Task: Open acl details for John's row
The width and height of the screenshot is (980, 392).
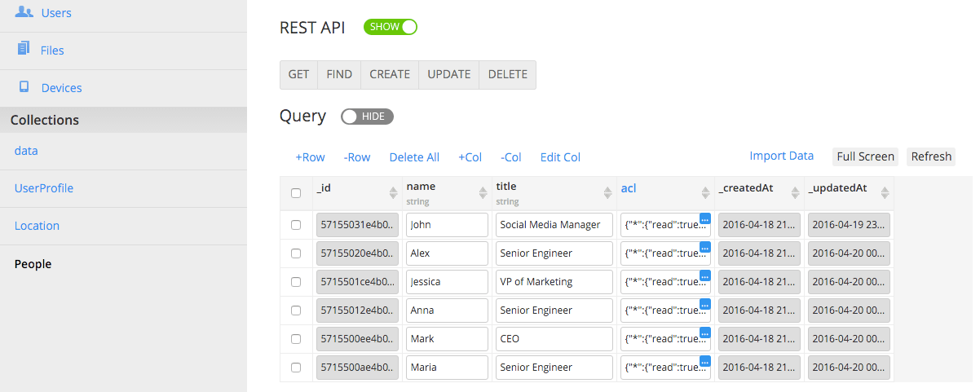Action: tap(704, 218)
